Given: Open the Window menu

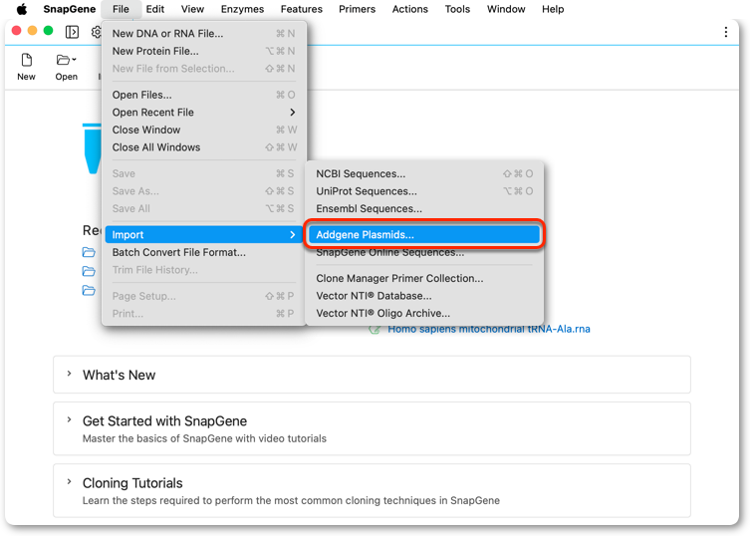Looking at the screenshot, I should [x=506, y=9].
